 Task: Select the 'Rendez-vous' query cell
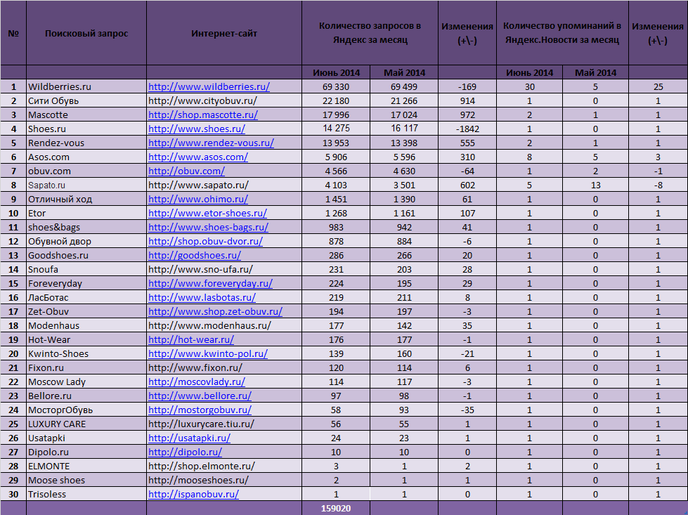click(x=86, y=143)
